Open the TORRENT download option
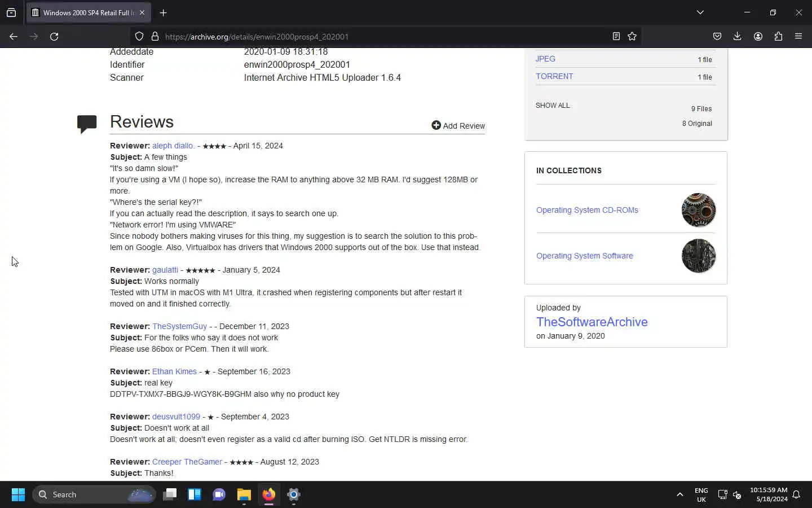 [x=554, y=76]
